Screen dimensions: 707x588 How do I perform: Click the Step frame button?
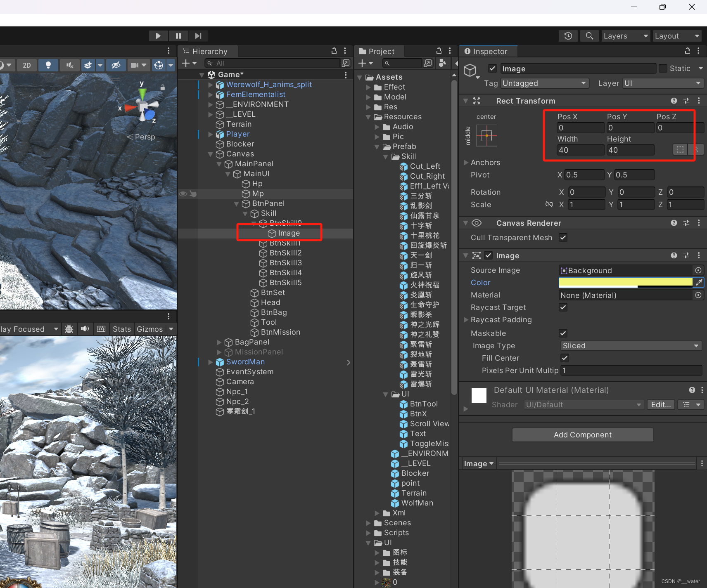[x=198, y=35]
